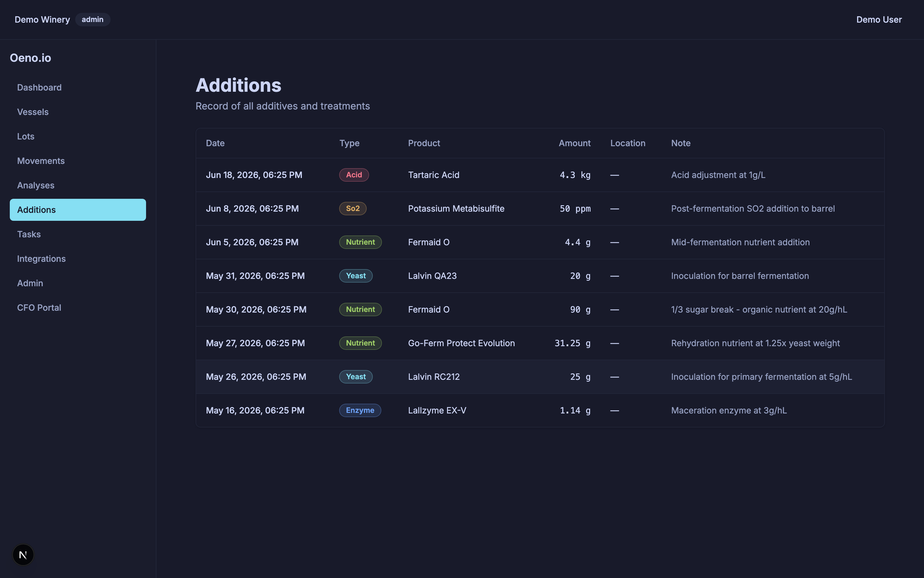Click the Type column header
This screenshot has width=924, height=578.
point(349,143)
